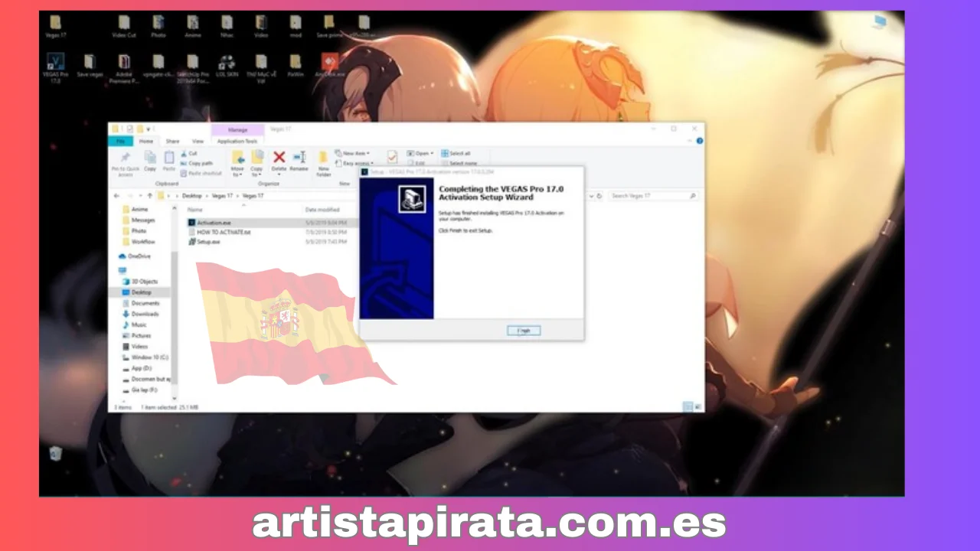Open the AnyDesk.exe desktop icon
980x551 pixels.
pyautogui.click(x=330, y=66)
